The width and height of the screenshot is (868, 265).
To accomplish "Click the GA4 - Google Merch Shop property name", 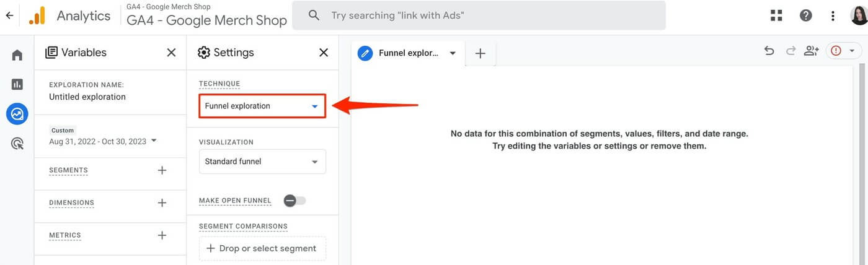I will tap(206, 20).
